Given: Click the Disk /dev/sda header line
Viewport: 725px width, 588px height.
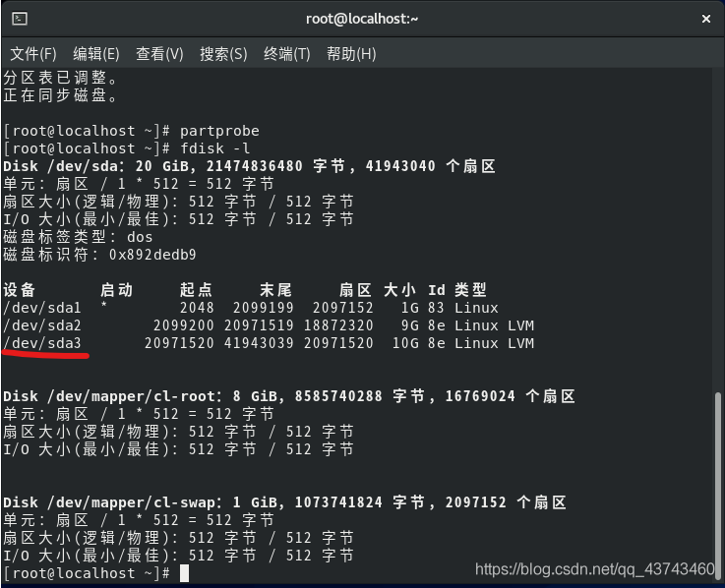Looking at the screenshot, I should click(249, 166).
